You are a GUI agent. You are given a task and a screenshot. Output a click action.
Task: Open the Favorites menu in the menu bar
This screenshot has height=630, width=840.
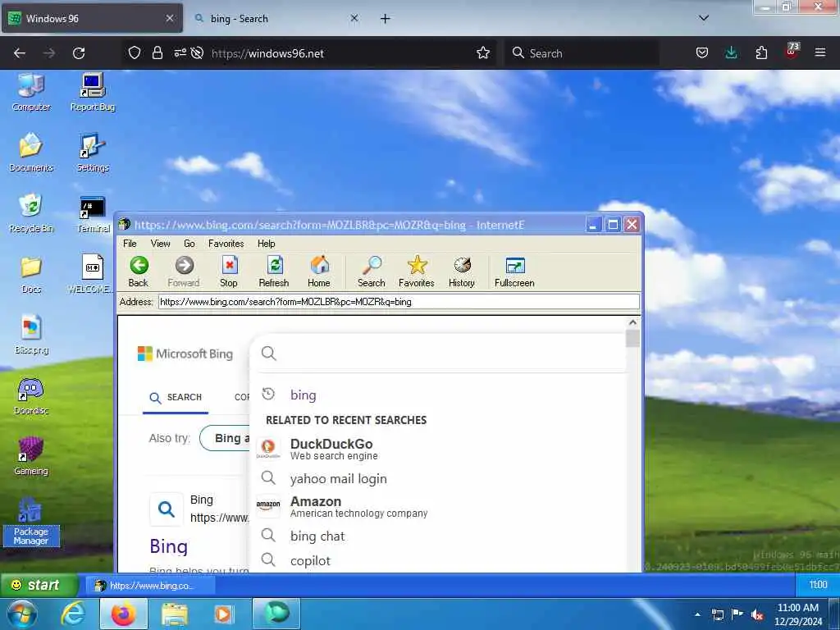pos(226,243)
